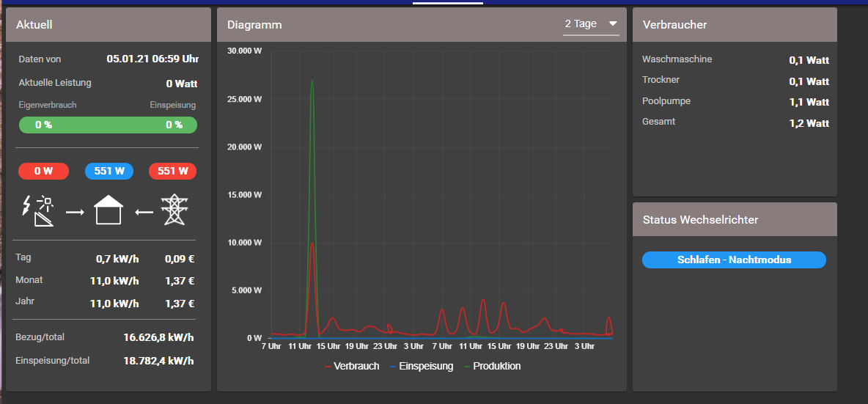This screenshot has width=868, height=404.
Task: Click the power grid pylon icon
Action: [174, 210]
